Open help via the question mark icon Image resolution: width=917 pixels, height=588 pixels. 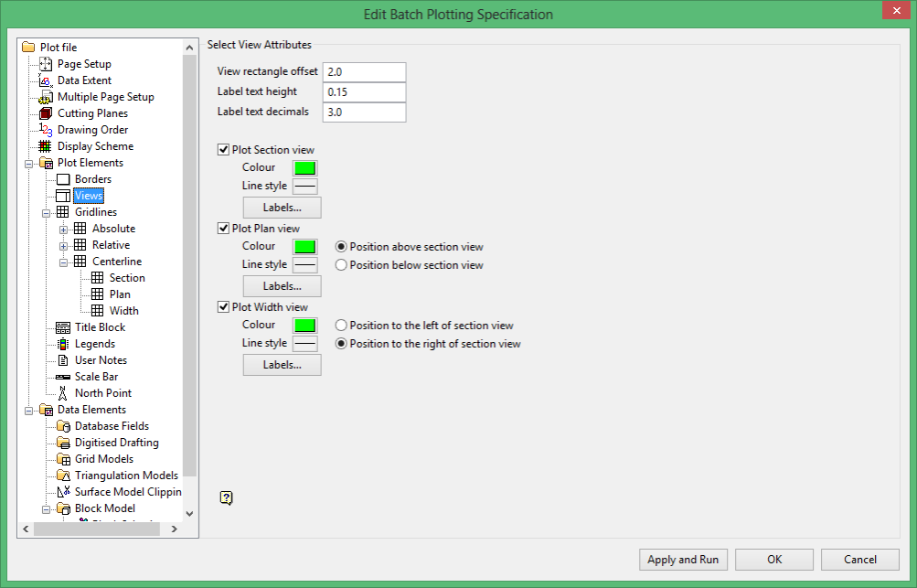point(227,497)
